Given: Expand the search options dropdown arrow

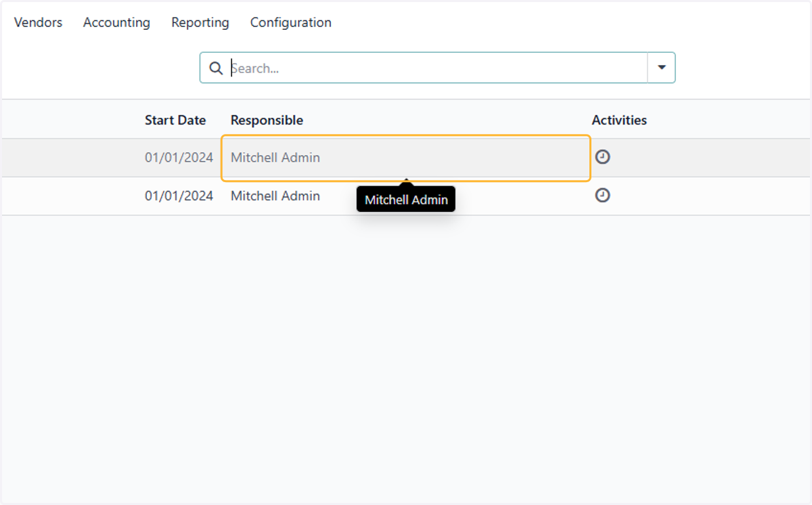Looking at the screenshot, I should click(662, 68).
